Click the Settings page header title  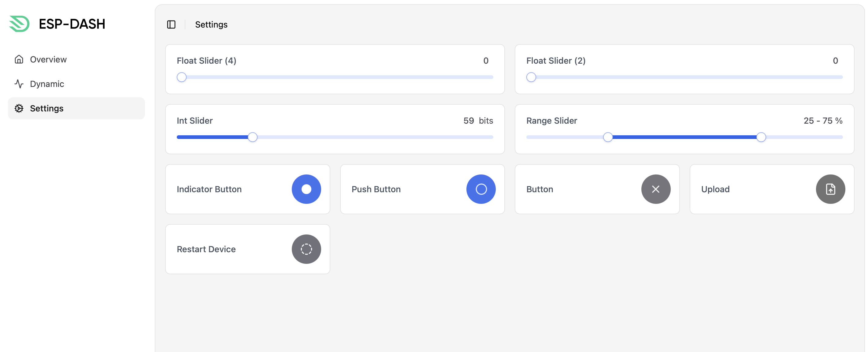tap(211, 24)
